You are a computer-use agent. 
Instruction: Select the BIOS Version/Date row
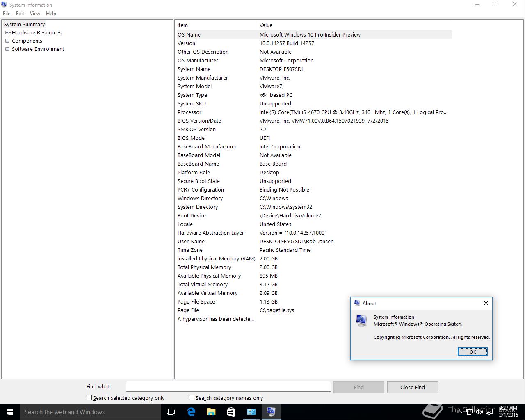pyautogui.click(x=314, y=121)
